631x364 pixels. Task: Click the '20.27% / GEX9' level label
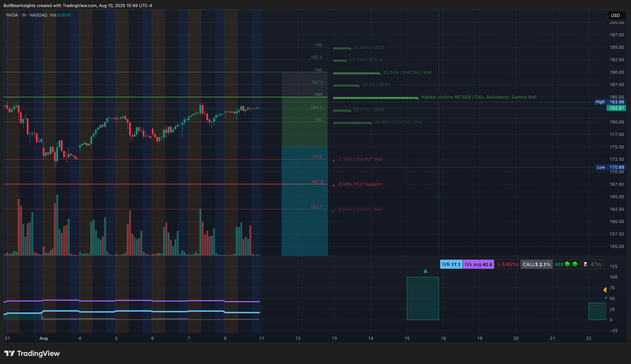(x=369, y=110)
